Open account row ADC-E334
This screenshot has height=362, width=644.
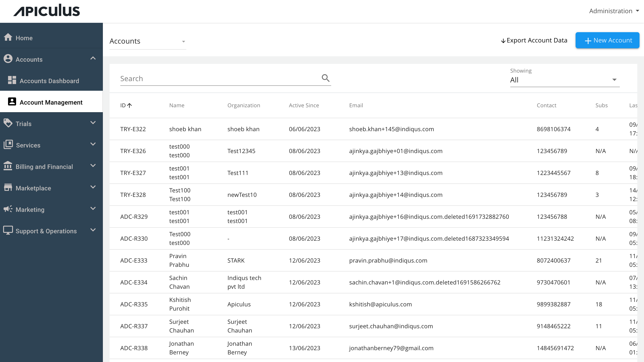pos(373,282)
